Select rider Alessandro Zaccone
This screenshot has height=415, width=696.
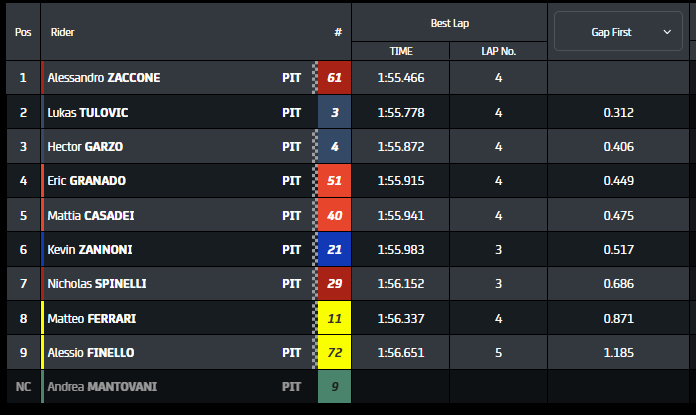(104, 78)
